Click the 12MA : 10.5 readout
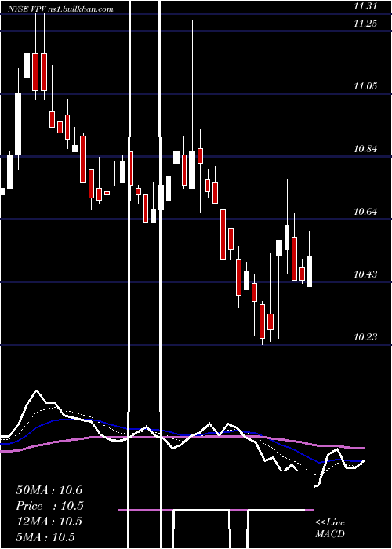392x549 pixels. click(49, 522)
